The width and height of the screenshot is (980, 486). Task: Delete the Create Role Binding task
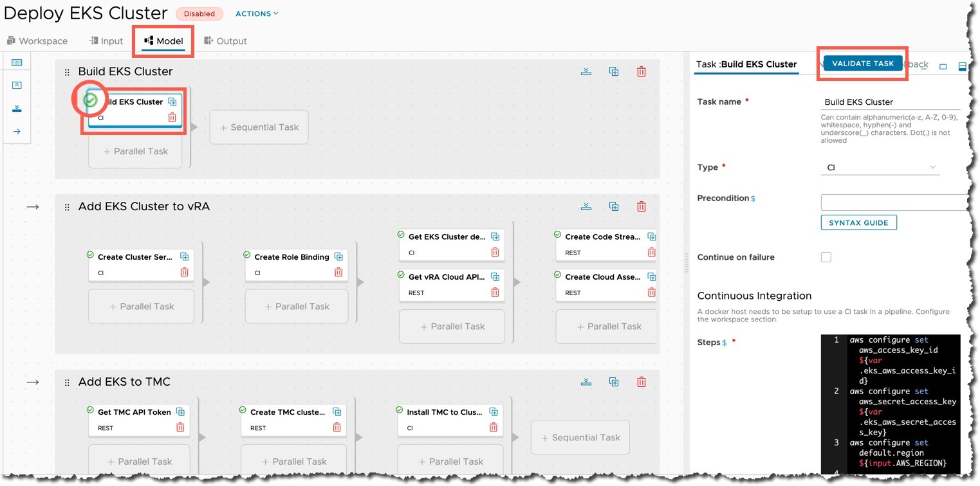[x=338, y=272]
